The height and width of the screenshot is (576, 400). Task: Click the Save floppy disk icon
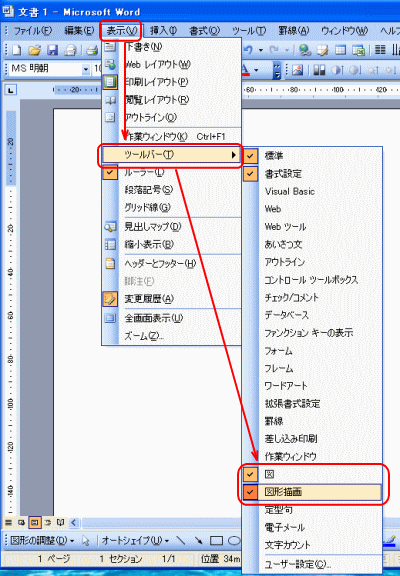(x=53, y=50)
